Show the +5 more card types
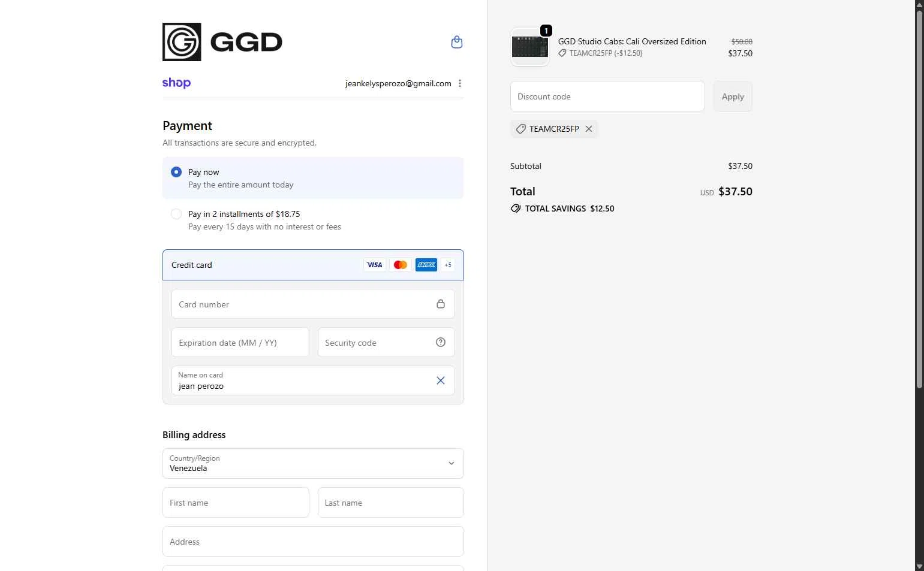Screen dimensions: 924x571 [x=448, y=265]
